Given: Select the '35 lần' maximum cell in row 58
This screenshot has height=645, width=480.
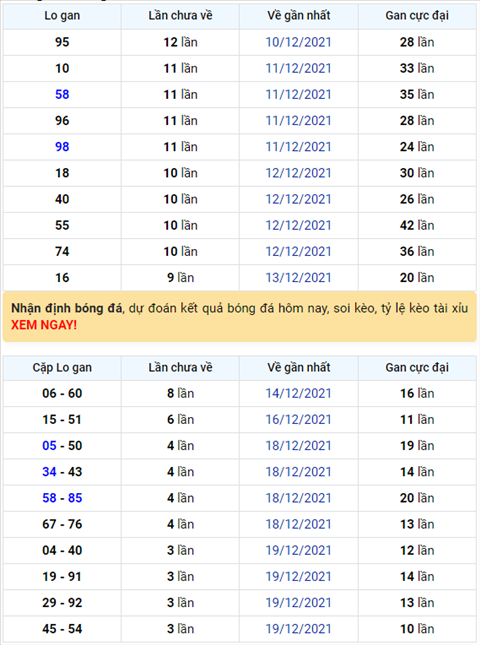Looking at the screenshot, I should tap(417, 95).
